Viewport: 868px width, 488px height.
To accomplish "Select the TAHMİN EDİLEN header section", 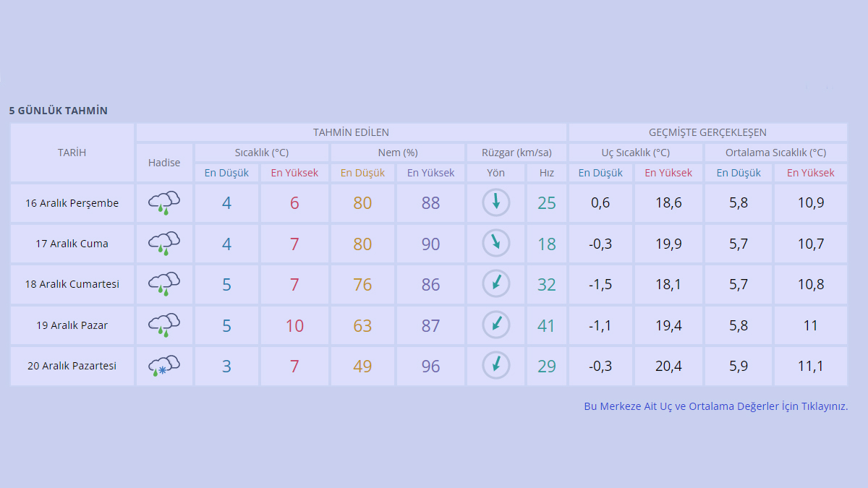I will [351, 132].
